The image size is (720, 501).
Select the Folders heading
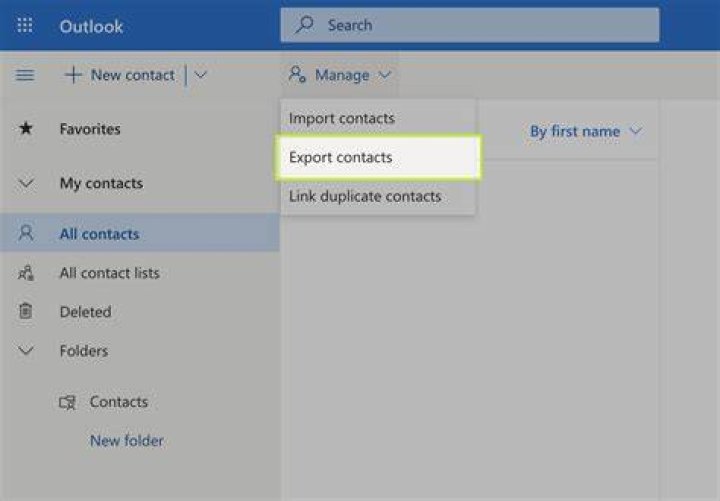84,351
